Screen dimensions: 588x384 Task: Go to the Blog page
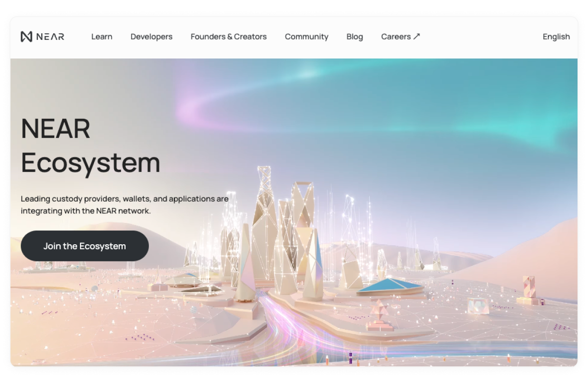click(354, 37)
